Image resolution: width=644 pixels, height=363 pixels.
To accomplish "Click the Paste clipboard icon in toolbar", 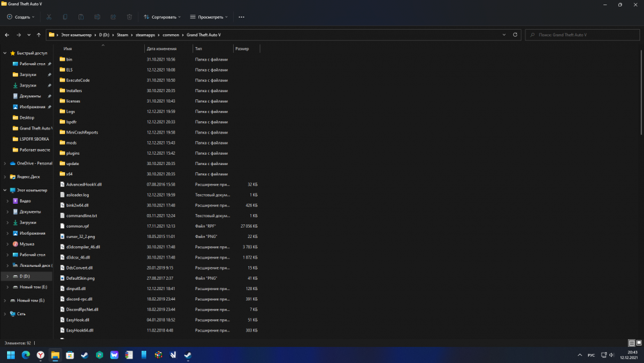I will 81,17.
